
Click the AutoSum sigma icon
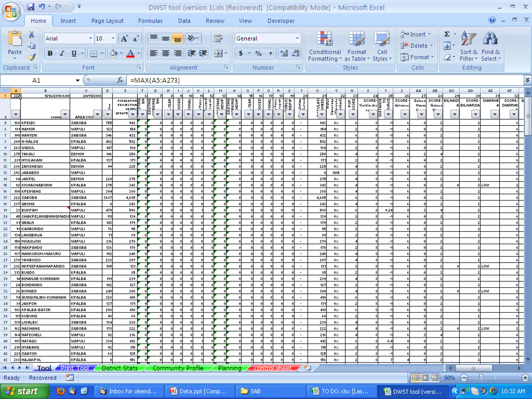pyautogui.click(x=447, y=34)
